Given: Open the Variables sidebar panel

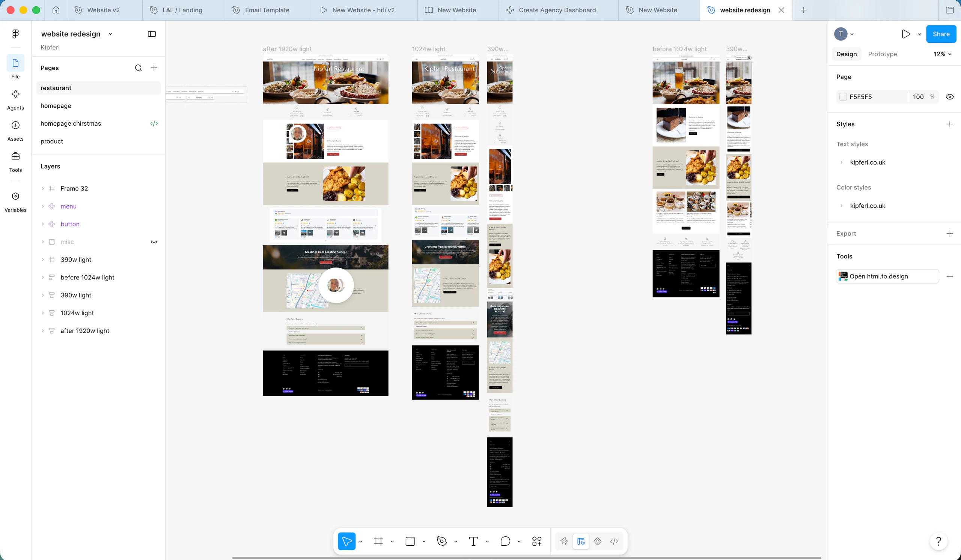Looking at the screenshot, I should click(x=15, y=201).
